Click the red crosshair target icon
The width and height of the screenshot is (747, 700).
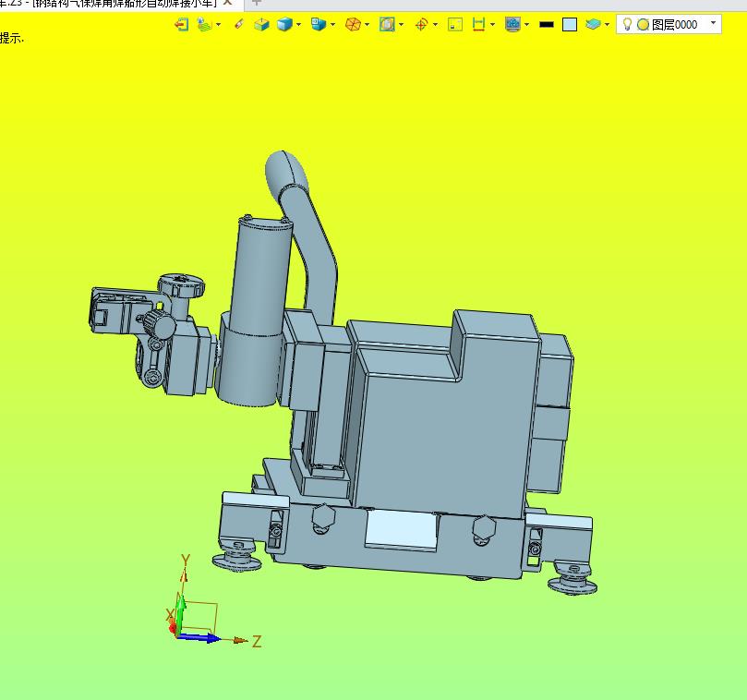(421, 24)
